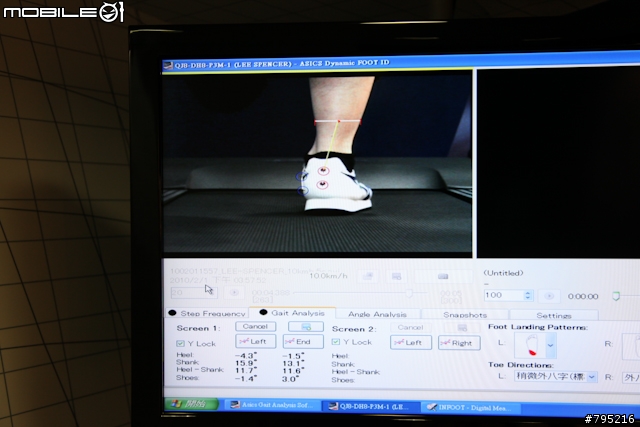This screenshot has height=427, width=640.
Task: Switch to the Step Frequency tab
Action: point(207,313)
